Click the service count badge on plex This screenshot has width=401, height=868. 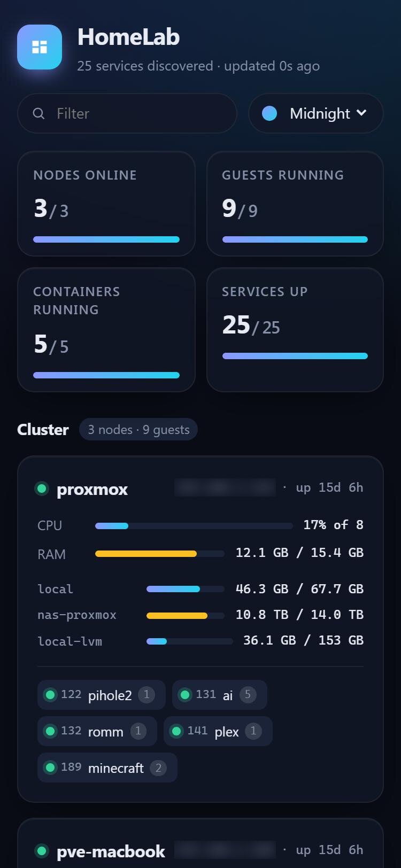253,731
